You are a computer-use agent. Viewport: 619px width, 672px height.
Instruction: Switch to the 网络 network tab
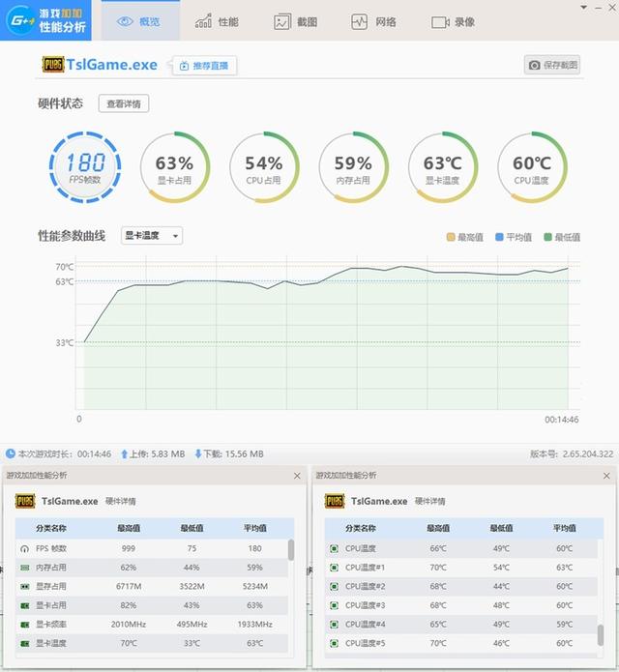373,21
